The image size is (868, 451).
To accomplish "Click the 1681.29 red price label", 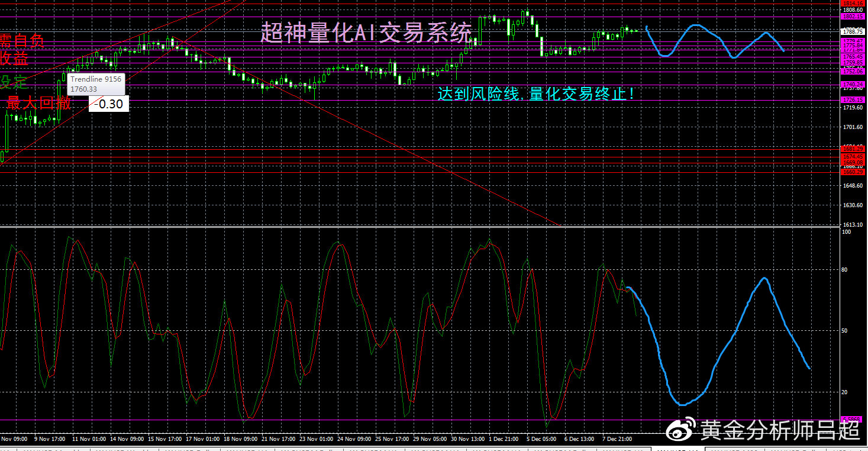I will tap(853, 148).
